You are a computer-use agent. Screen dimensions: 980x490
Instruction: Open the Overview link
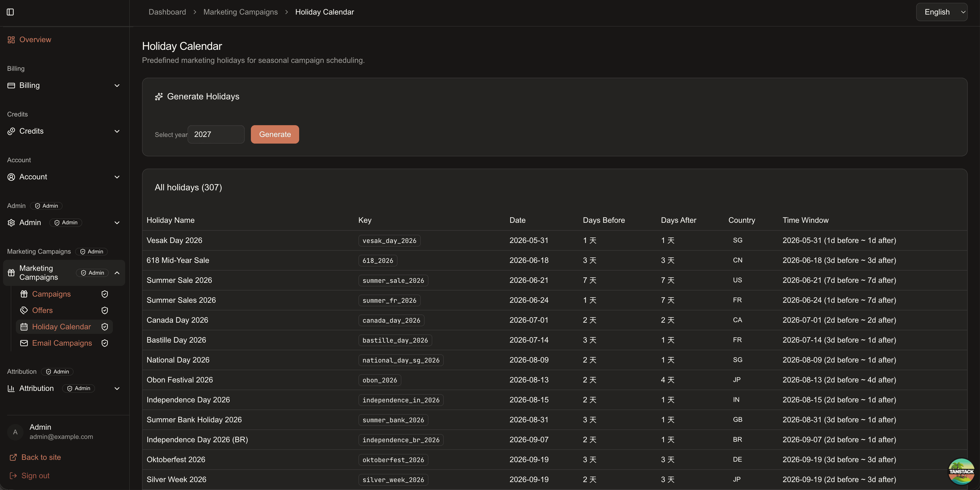[x=35, y=40]
